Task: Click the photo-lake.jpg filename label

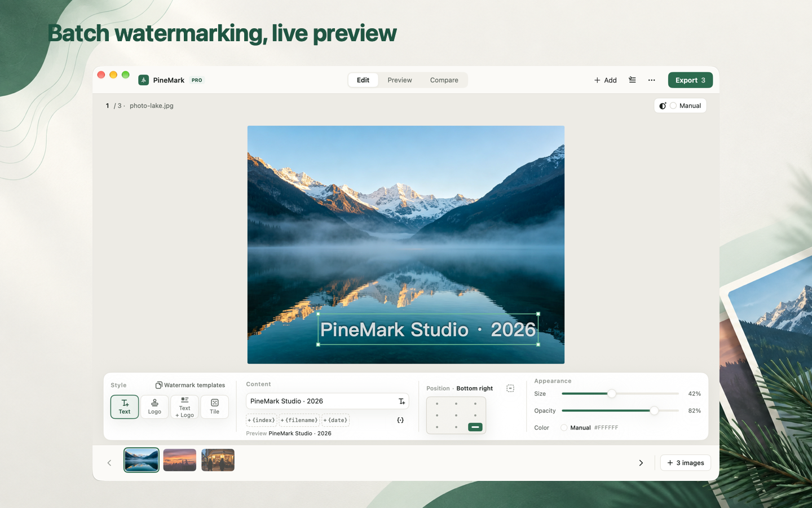Action: pos(152,106)
